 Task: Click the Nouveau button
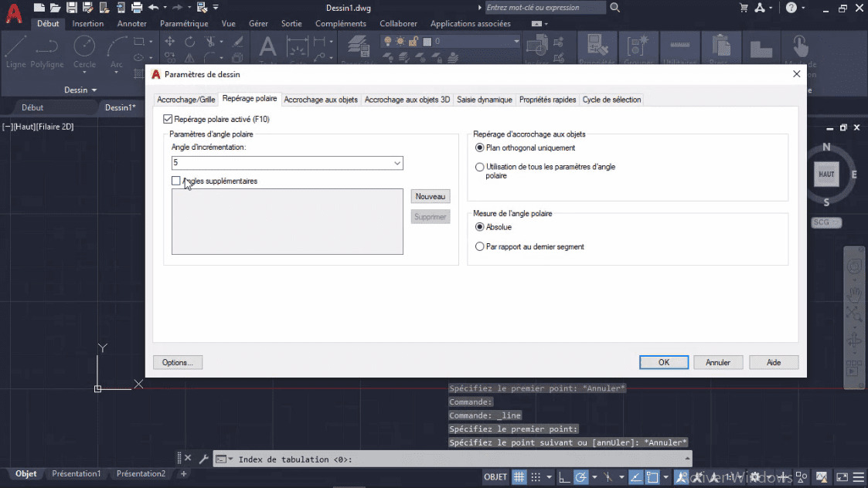point(430,196)
